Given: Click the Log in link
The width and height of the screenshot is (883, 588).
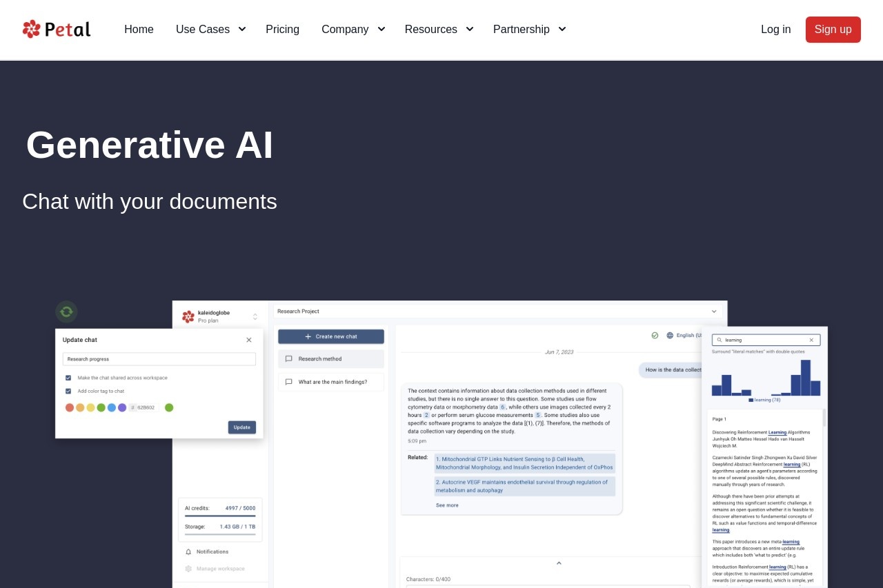Looking at the screenshot, I should 776,29.
